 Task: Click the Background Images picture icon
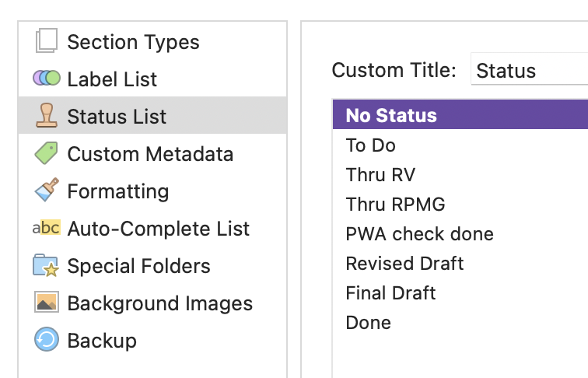click(x=47, y=302)
